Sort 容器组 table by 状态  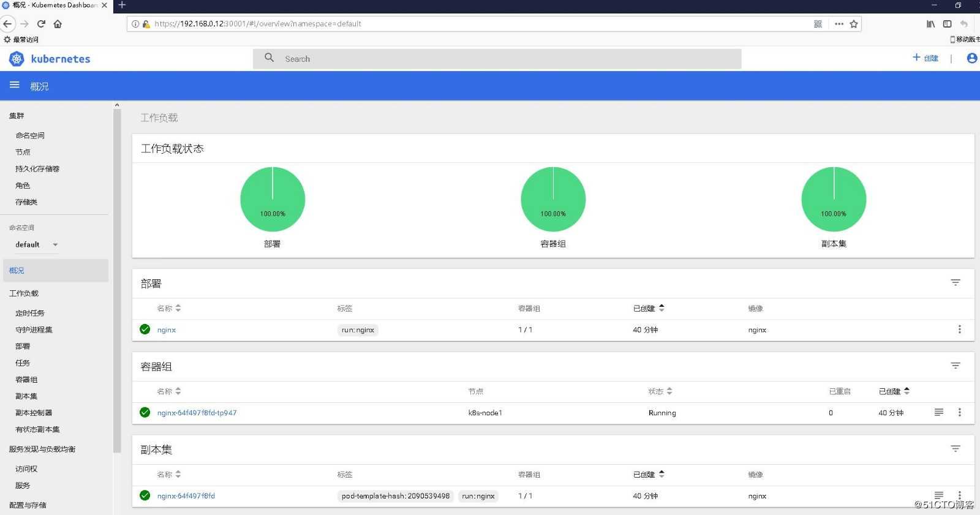pos(660,391)
